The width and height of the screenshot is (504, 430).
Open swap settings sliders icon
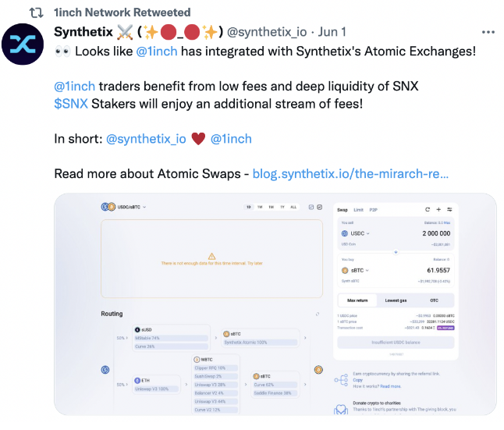(x=449, y=210)
